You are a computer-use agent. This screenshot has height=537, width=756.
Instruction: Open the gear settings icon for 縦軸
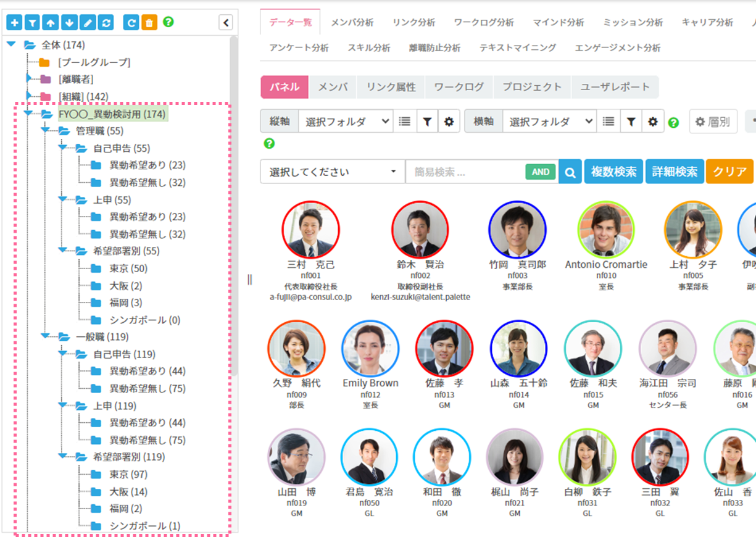(x=449, y=122)
